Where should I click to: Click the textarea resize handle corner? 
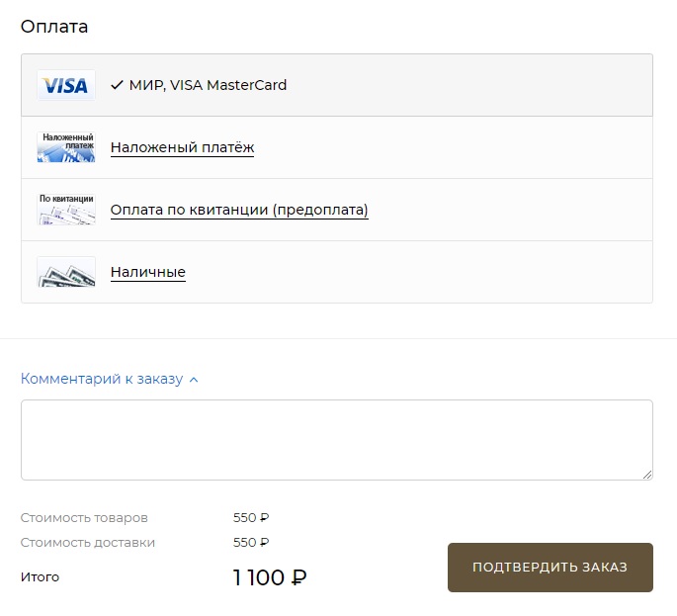[x=647, y=475]
